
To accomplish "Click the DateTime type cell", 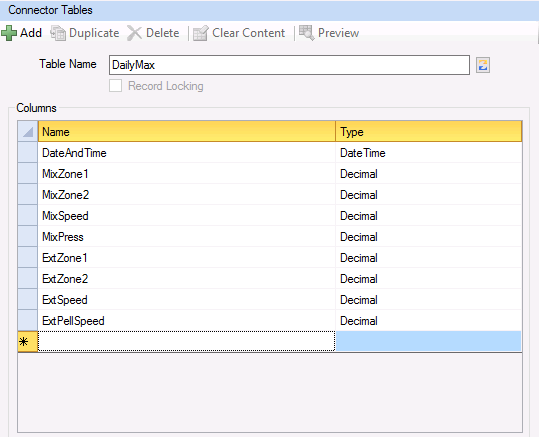I will coord(429,153).
